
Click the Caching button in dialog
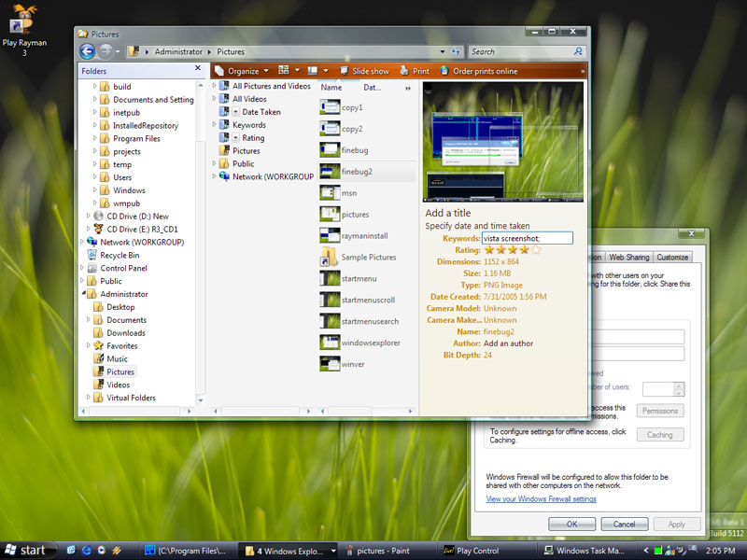(660, 434)
